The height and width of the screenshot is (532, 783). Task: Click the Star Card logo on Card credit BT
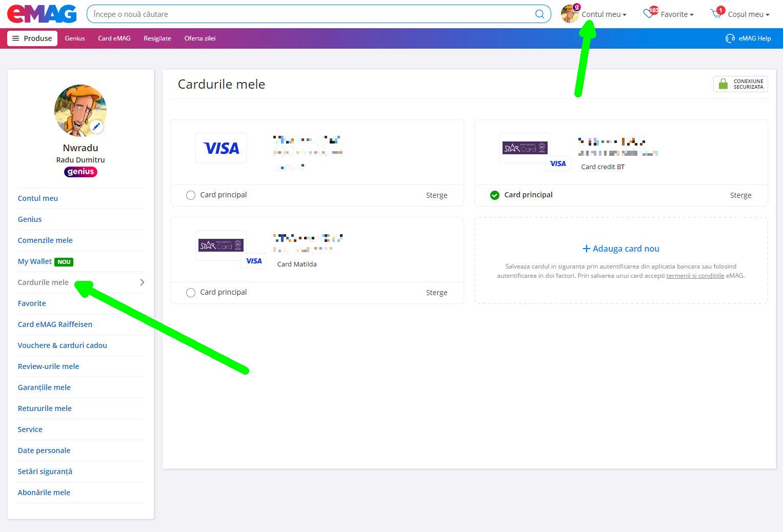[x=525, y=148]
